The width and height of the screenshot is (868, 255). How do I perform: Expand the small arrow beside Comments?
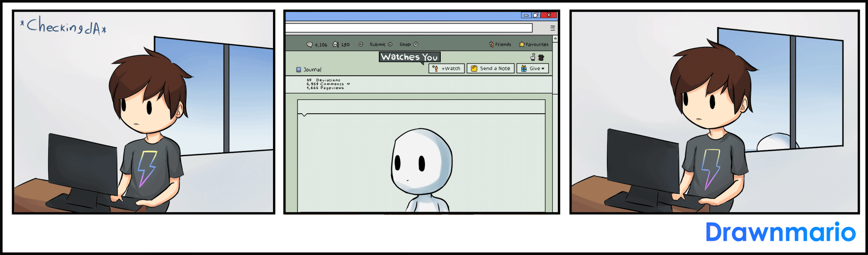(x=348, y=84)
